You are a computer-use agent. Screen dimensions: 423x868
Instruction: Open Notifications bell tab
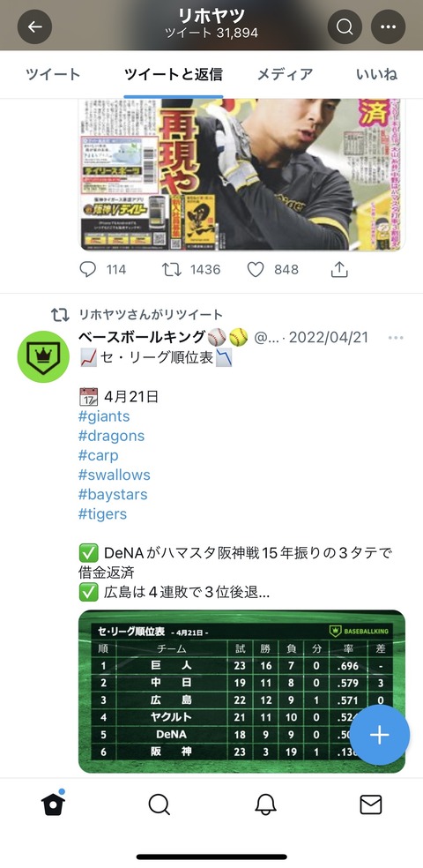coord(265,804)
